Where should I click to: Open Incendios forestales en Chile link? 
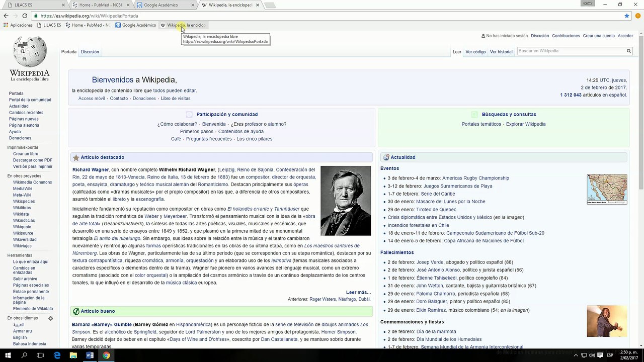coord(418,225)
